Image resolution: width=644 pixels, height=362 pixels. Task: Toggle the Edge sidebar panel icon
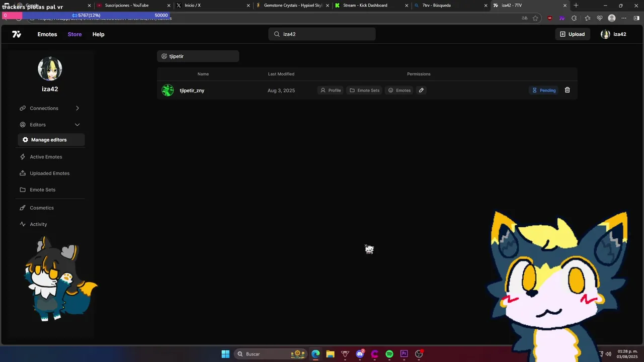tap(636, 18)
